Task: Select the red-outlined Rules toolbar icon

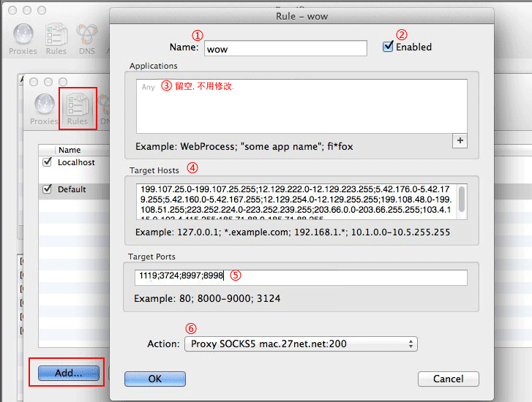Action: click(x=77, y=108)
